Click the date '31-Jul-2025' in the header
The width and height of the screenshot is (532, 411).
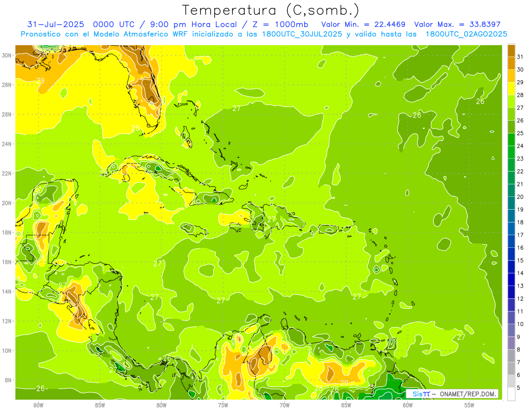pyautogui.click(x=56, y=24)
